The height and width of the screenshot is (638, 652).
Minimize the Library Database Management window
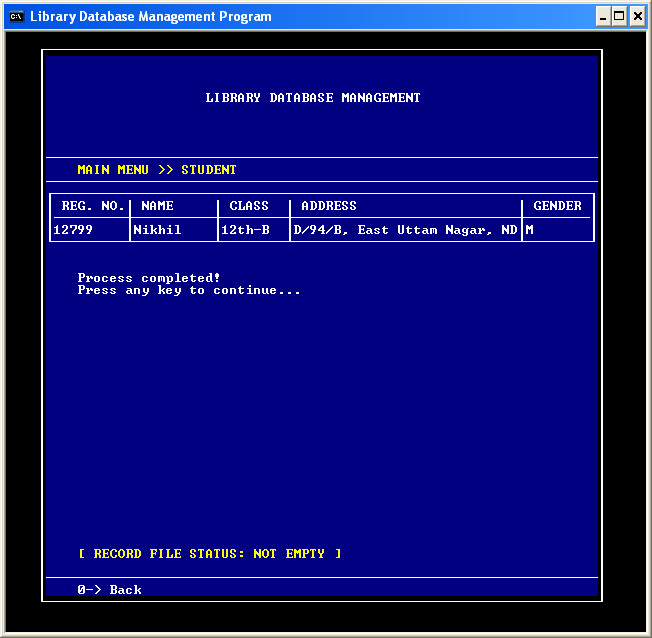[x=603, y=16]
